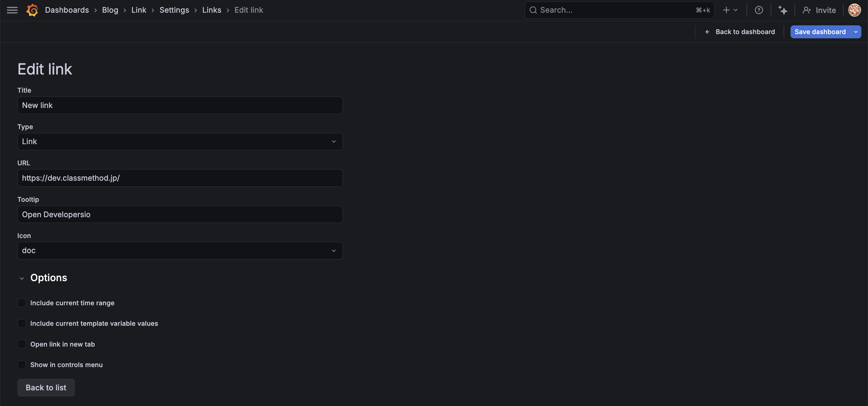Open the hamburger navigation menu

click(12, 10)
